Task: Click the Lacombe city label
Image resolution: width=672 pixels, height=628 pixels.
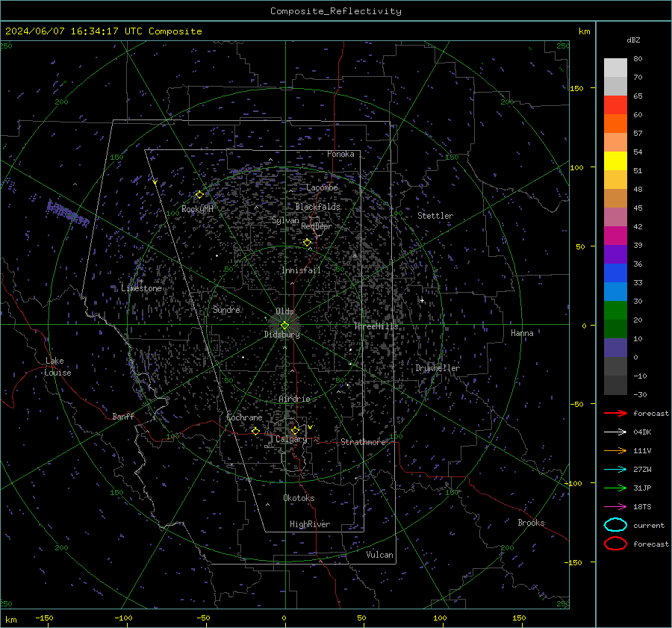Action: tap(322, 187)
